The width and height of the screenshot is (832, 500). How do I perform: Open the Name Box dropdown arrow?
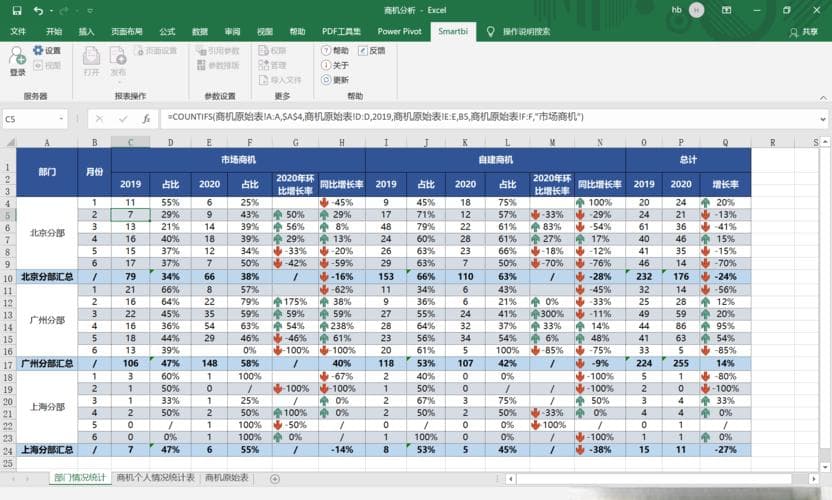[x=62, y=119]
